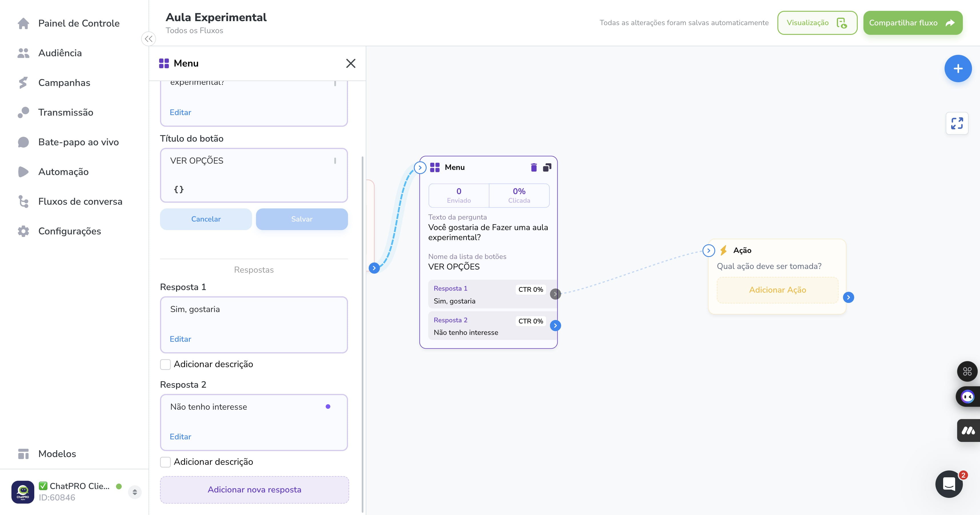Duplicate the Menu node with copy icon
The width and height of the screenshot is (980, 515).
tap(547, 167)
